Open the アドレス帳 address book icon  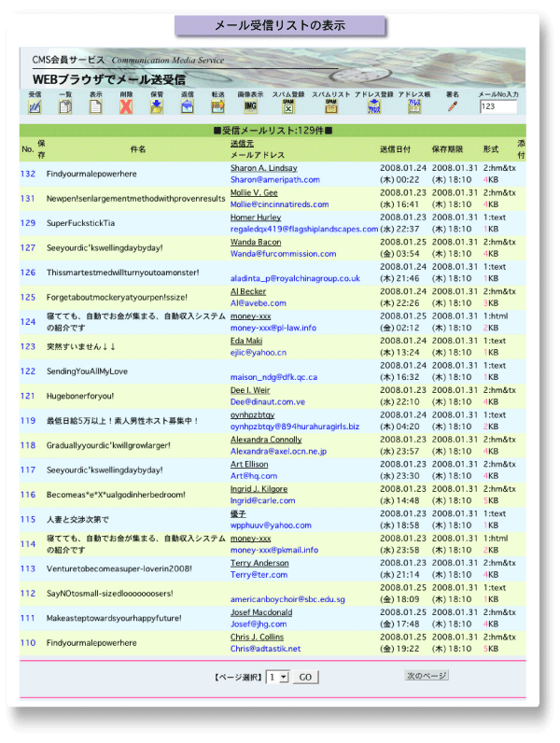(414, 106)
